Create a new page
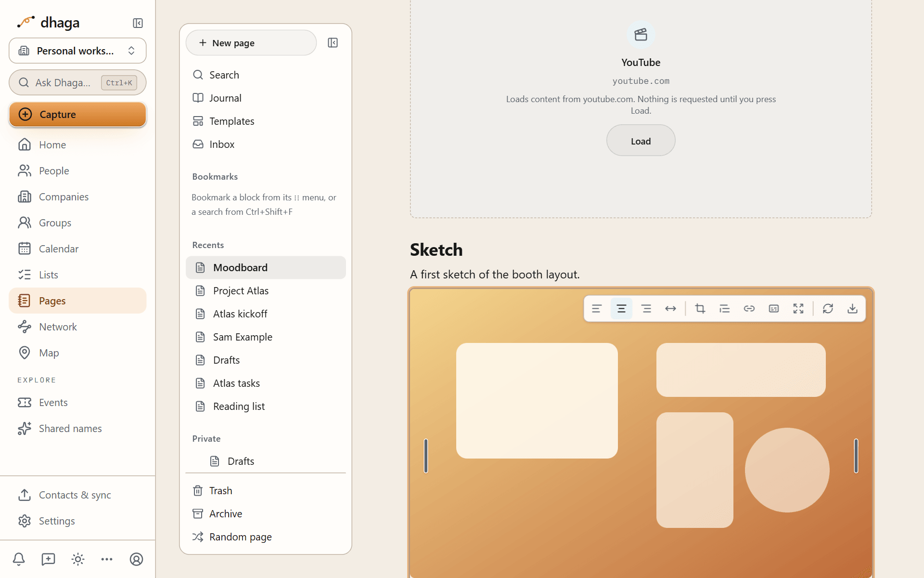The height and width of the screenshot is (578, 924). point(251,43)
